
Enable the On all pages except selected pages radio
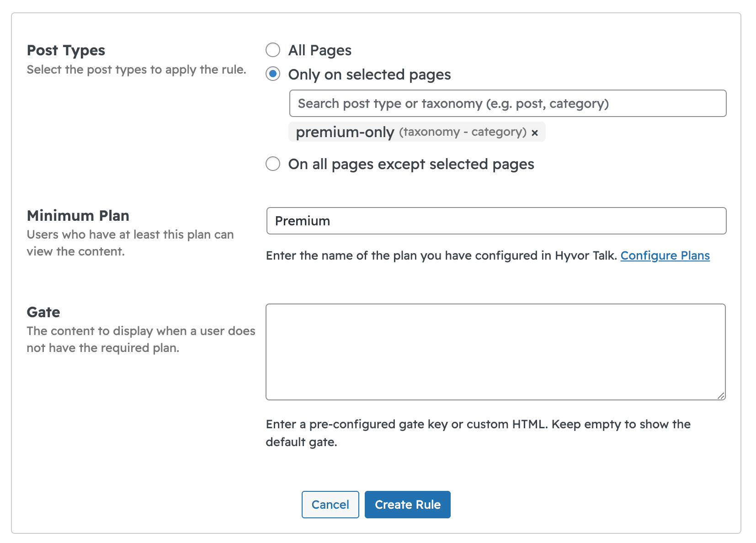pyautogui.click(x=273, y=164)
